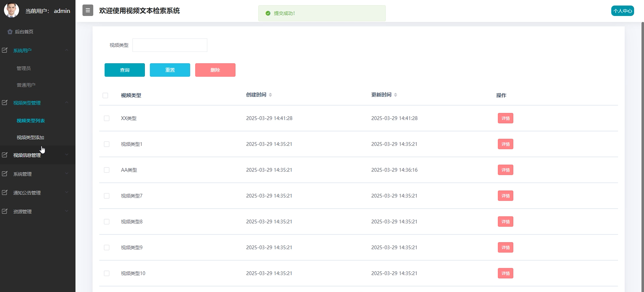This screenshot has height=292, width=644.
Task: Click the edit icon beside 资源管理
Action: [x=5, y=211]
